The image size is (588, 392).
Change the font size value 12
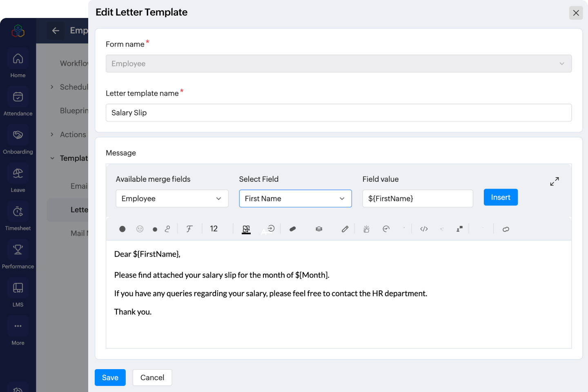click(x=214, y=229)
